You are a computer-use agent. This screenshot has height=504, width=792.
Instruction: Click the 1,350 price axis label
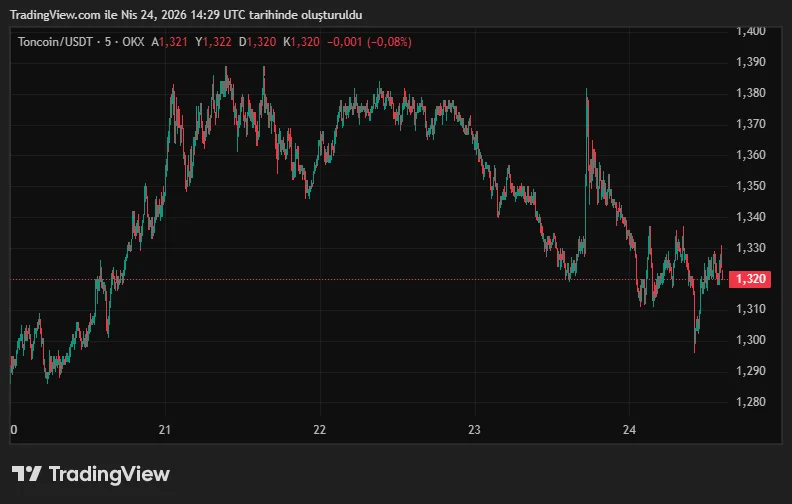750,186
